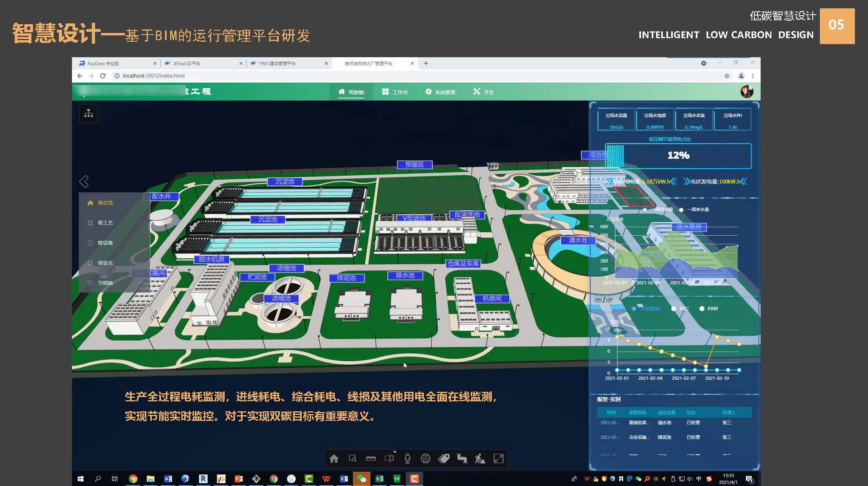
Task: Collapse side menu with left chevron
Action: tap(84, 182)
